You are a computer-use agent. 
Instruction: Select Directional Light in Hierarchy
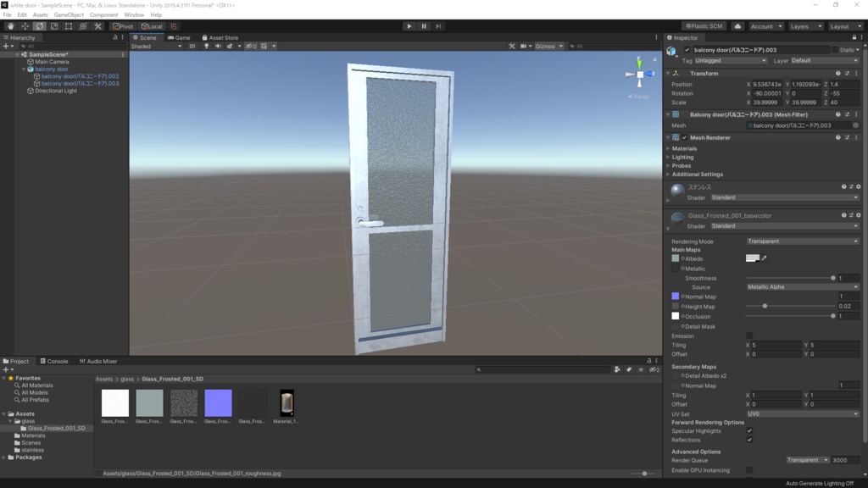click(x=56, y=91)
